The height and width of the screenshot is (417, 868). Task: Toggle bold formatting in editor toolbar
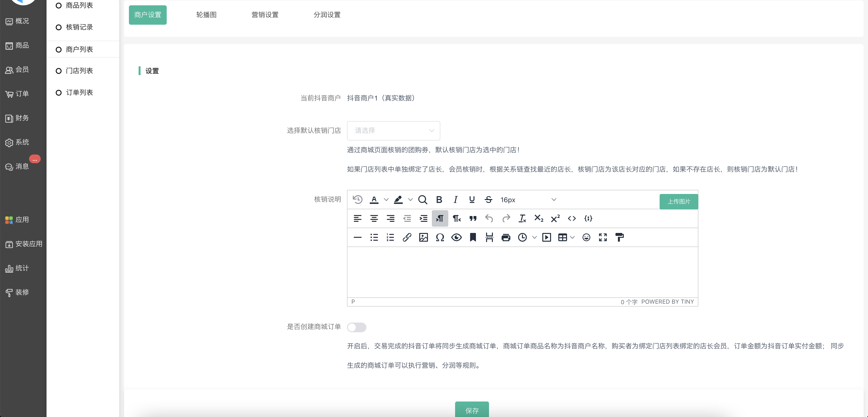[x=439, y=200]
